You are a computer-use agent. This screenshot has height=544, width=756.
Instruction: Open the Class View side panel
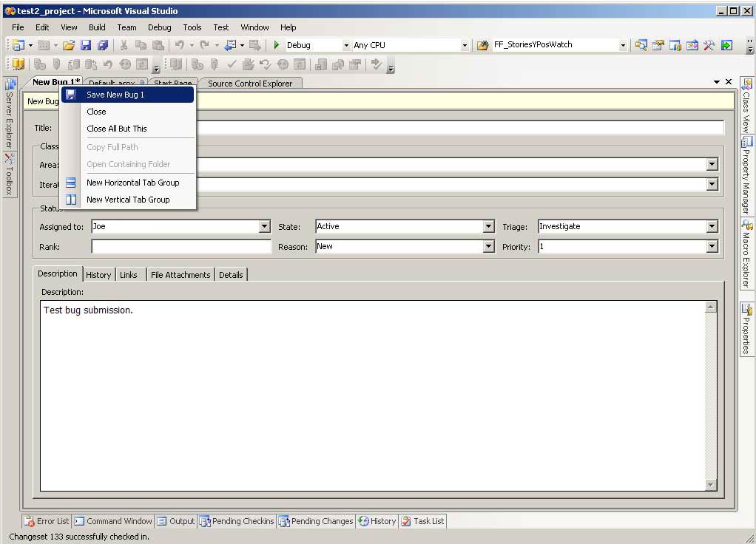tap(746, 106)
